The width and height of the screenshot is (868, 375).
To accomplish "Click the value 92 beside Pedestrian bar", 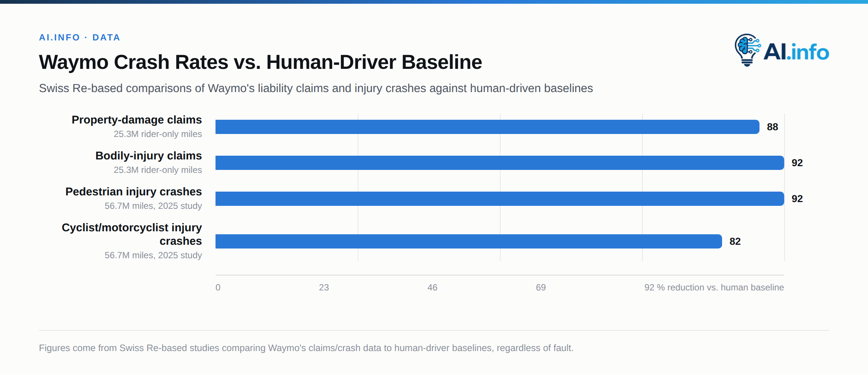I will [797, 199].
